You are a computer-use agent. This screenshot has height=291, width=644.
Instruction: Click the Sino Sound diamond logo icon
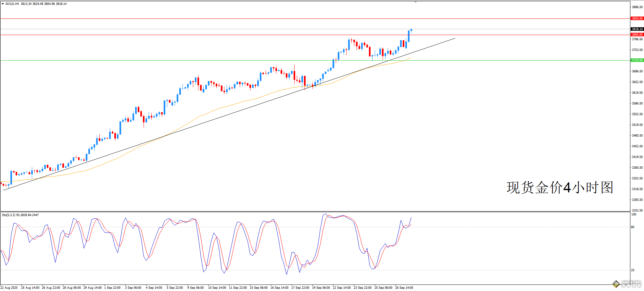616,284
